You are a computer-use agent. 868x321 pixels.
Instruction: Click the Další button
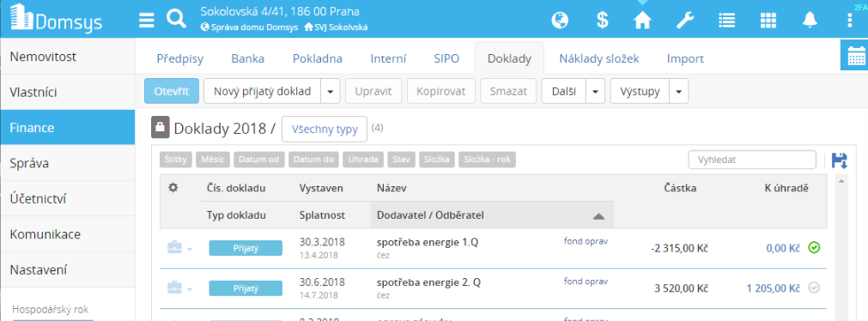tap(563, 91)
